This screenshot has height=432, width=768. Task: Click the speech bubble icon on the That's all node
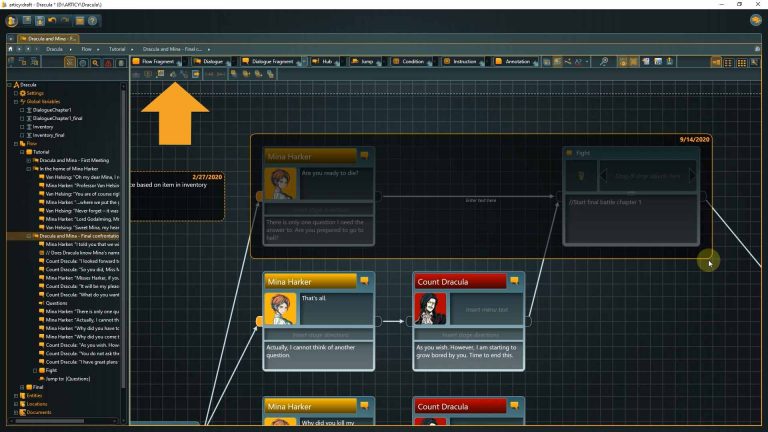tap(364, 281)
